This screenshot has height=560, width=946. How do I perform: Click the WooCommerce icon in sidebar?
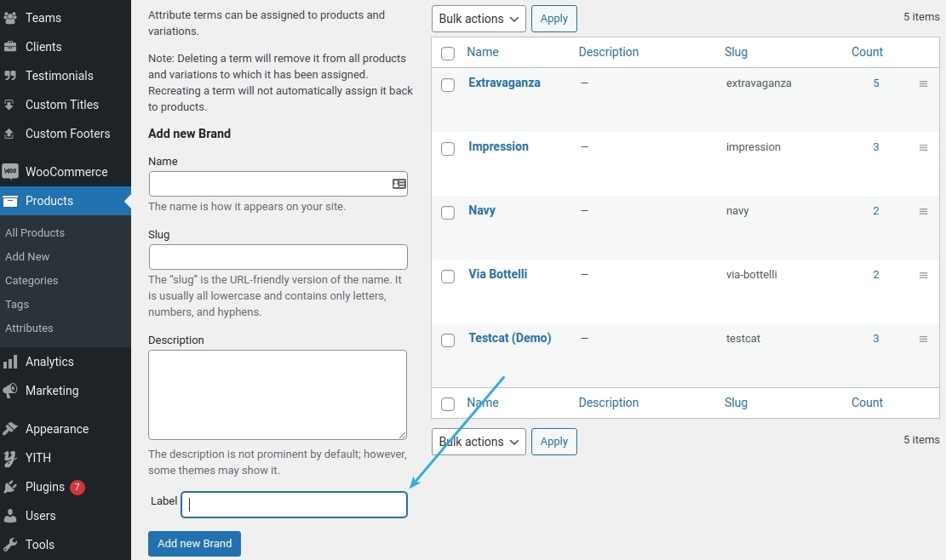point(10,172)
